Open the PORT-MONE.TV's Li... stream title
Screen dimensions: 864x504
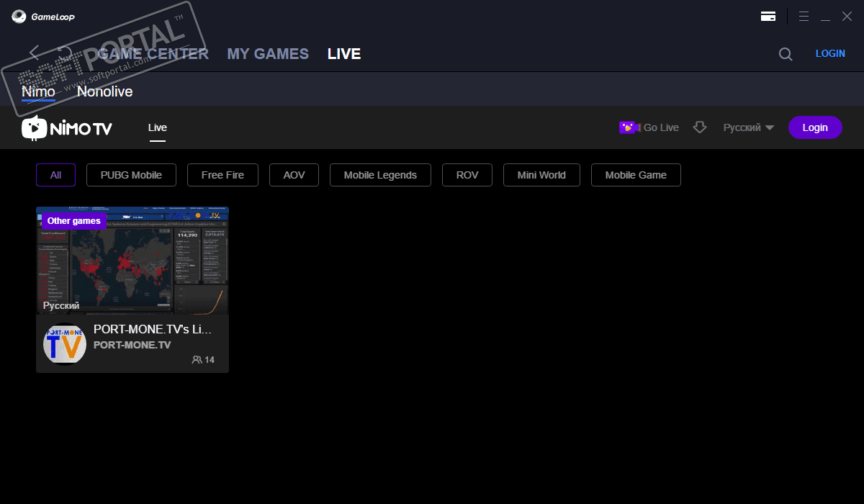pyautogui.click(x=153, y=329)
